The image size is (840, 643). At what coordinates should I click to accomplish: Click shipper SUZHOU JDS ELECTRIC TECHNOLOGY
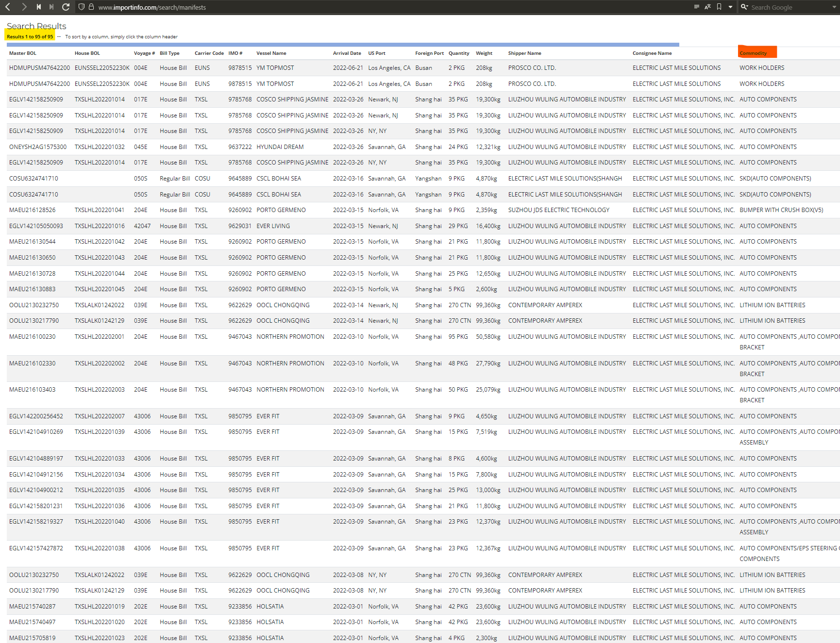click(x=559, y=210)
